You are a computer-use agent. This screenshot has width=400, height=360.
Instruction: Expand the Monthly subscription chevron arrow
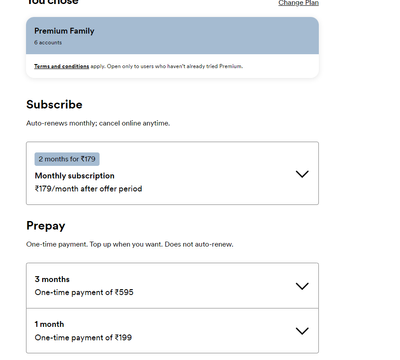click(x=302, y=174)
